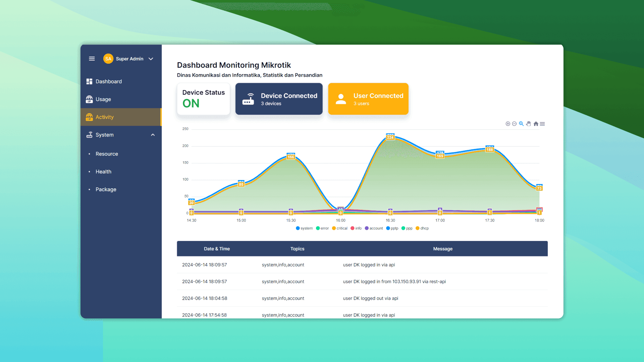Toggle the error series in the chart legend
Image resolution: width=644 pixels, height=362 pixels.
coord(322,228)
